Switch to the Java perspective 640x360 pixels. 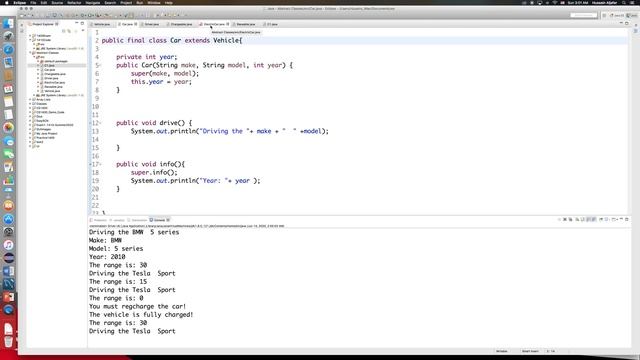point(631,16)
